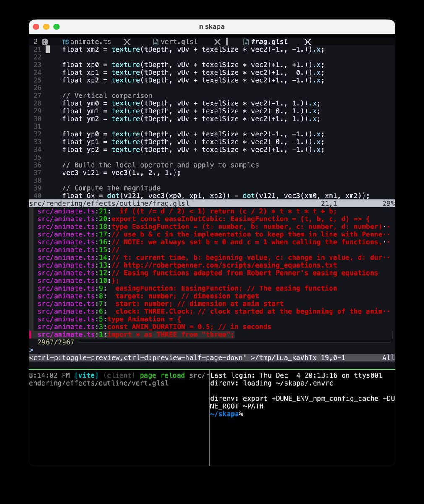This screenshot has height=504, width=424.
Task: Click the 'n skapa' window title
Action: [x=212, y=26]
